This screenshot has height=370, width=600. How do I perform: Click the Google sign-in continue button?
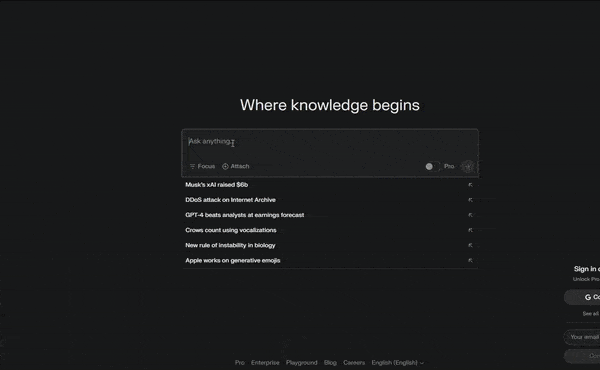point(582,297)
